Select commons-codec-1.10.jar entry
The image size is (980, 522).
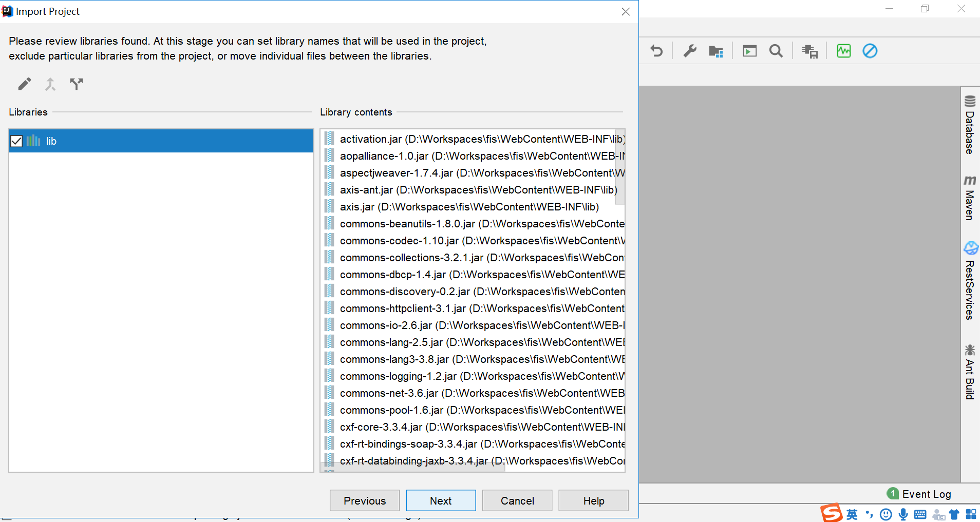tap(474, 241)
